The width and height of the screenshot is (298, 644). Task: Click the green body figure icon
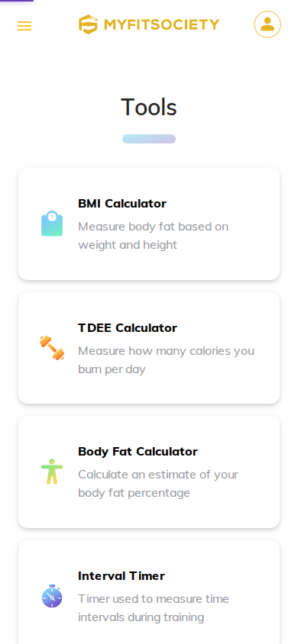point(52,472)
